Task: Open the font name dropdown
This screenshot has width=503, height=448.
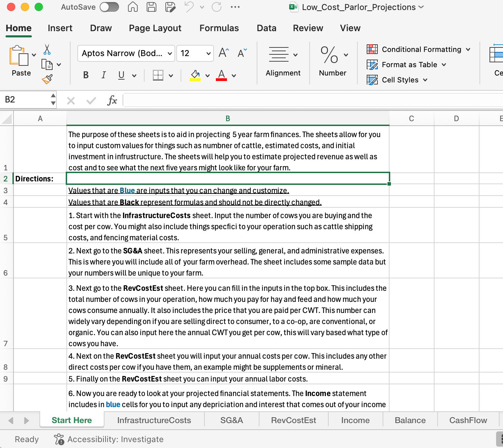Action: [170, 53]
